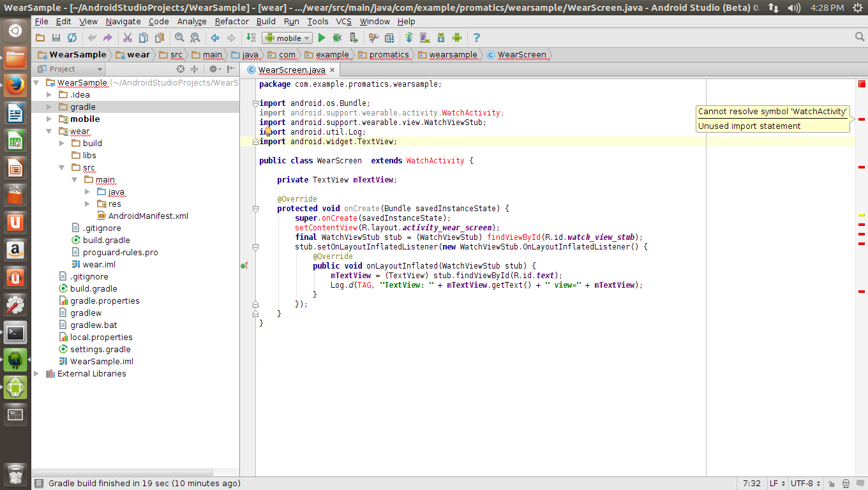Image resolution: width=868 pixels, height=490 pixels.
Task: Click the Cut scissors icon
Action: click(x=128, y=38)
